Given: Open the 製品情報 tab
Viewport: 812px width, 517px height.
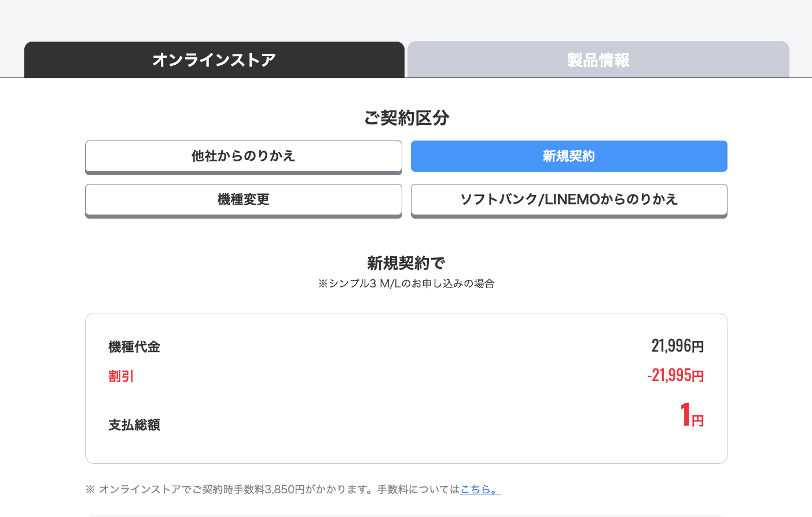Looking at the screenshot, I should (598, 60).
